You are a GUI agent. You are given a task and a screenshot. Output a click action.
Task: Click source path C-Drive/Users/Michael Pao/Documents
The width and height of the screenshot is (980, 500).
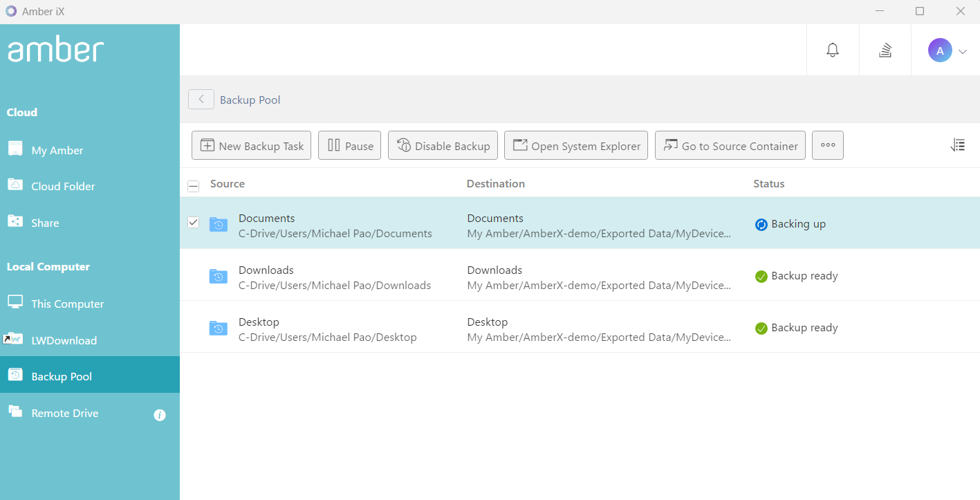pyautogui.click(x=335, y=234)
